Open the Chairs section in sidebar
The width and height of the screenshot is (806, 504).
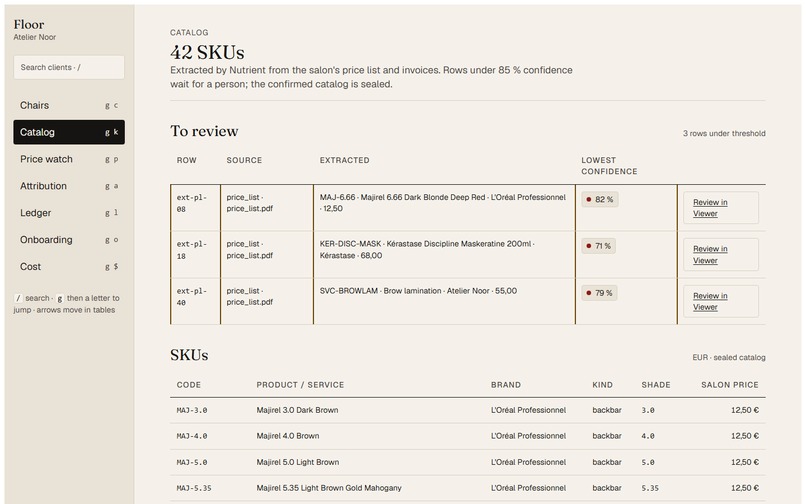pos(69,105)
